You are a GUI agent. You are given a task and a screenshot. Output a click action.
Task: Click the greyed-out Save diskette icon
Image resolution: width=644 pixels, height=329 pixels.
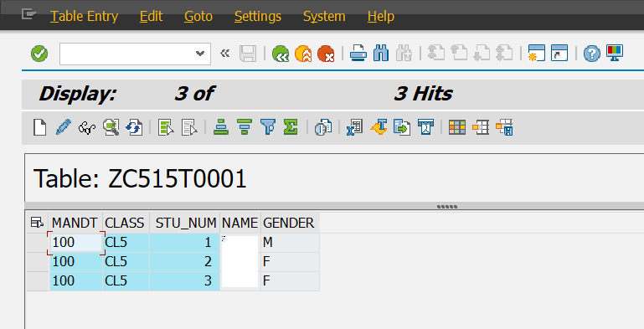point(248,54)
